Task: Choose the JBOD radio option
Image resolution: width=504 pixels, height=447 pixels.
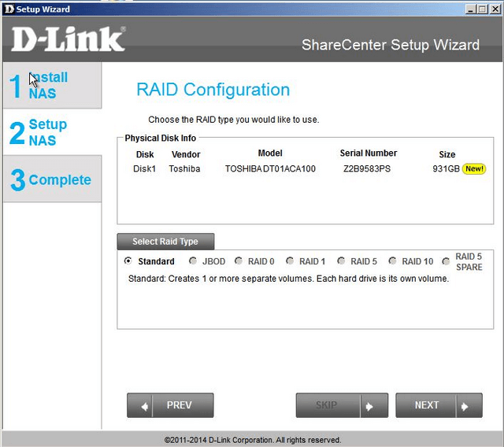Action: pos(193,260)
